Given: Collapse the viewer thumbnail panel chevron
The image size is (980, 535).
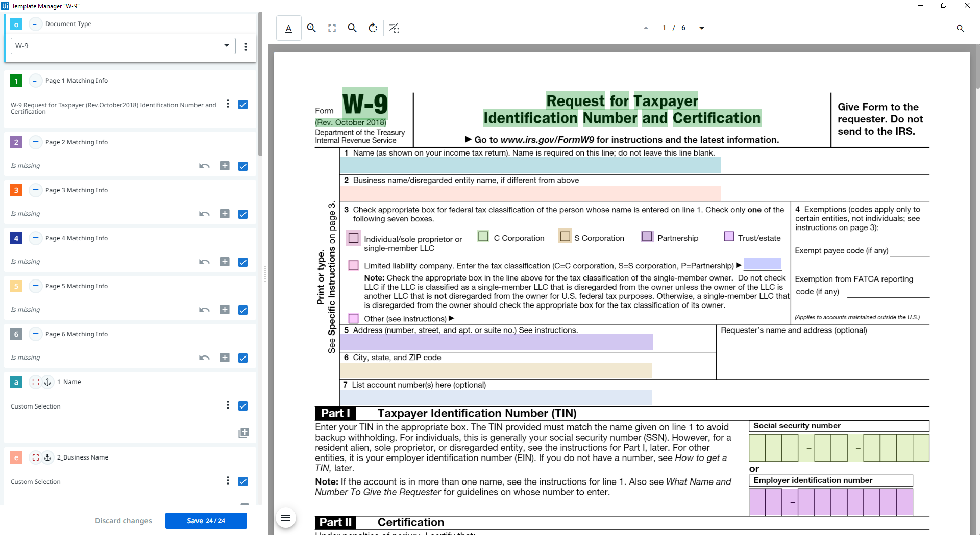Looking at the screenshot, I should tap(646, 28).
